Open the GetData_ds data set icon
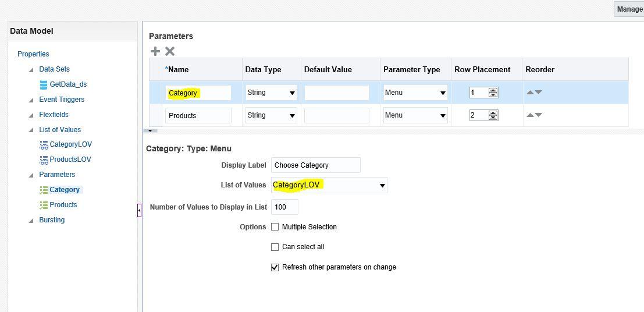 [44, 84]
